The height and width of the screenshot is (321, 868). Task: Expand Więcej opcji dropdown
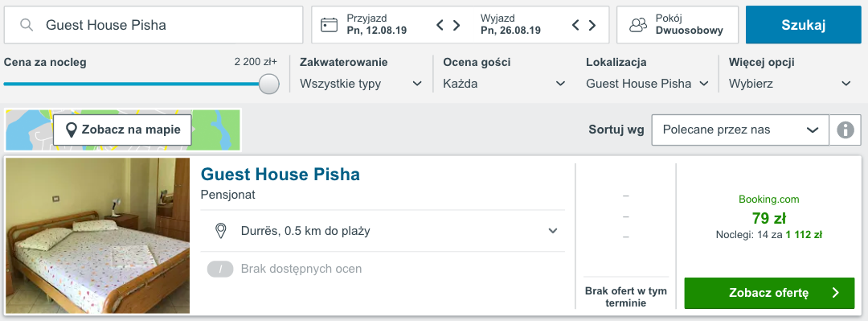(x=790, y=84)
